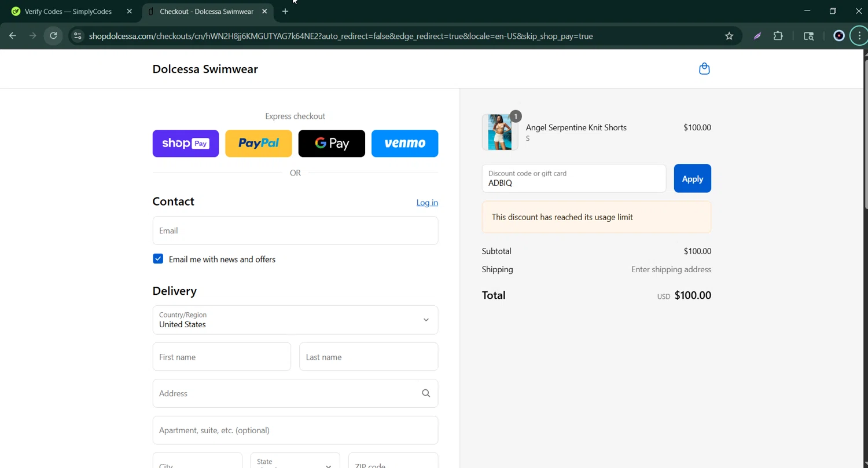
Task: Apply the discount code
Action: [x=692, y=178]
